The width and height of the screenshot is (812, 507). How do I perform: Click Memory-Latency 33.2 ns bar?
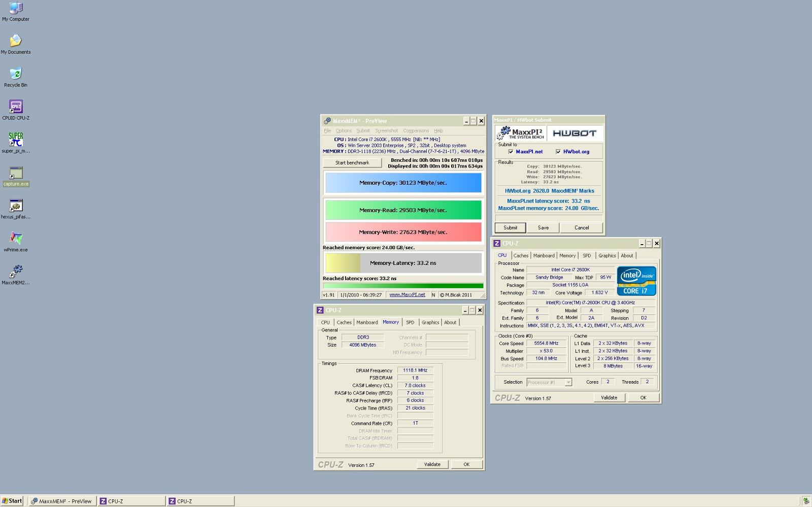click(403, 263)
